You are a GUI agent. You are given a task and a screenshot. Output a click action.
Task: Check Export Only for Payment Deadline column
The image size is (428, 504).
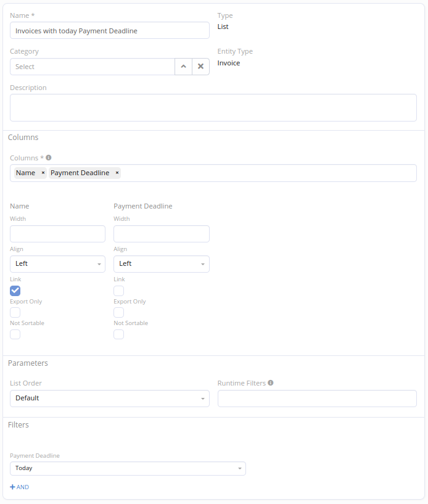(x=119, y=313)
